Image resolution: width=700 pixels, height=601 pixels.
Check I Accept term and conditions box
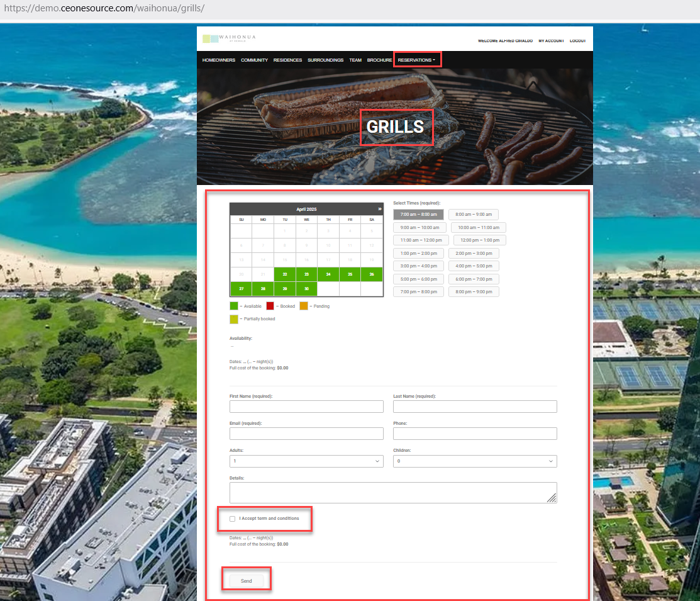point(233,519)
